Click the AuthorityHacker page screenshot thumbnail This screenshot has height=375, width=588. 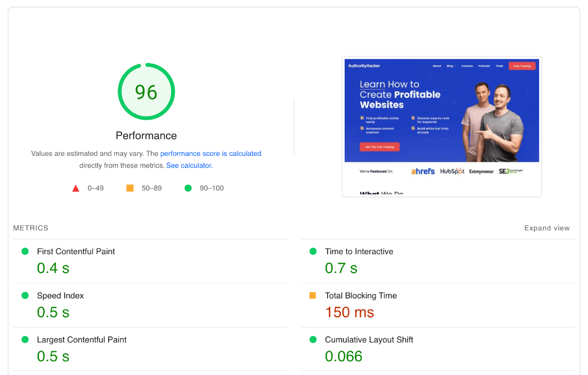(x=441, y=126)
